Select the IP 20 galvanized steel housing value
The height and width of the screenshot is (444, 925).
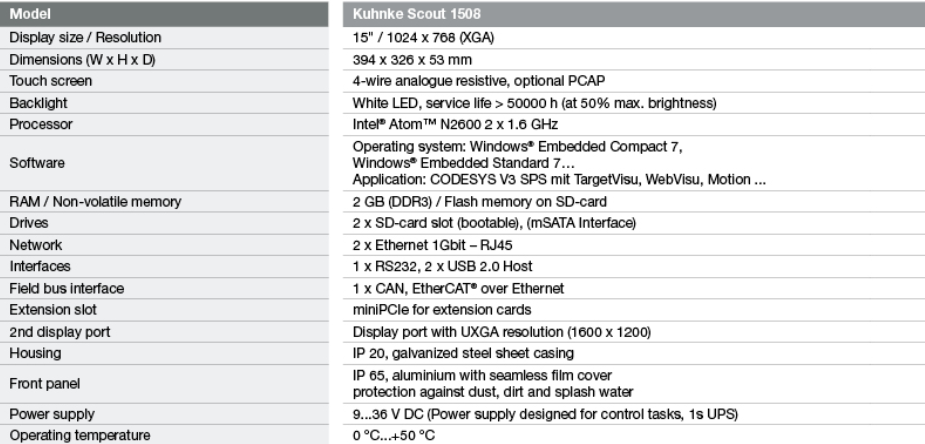(x=463, y=353)
